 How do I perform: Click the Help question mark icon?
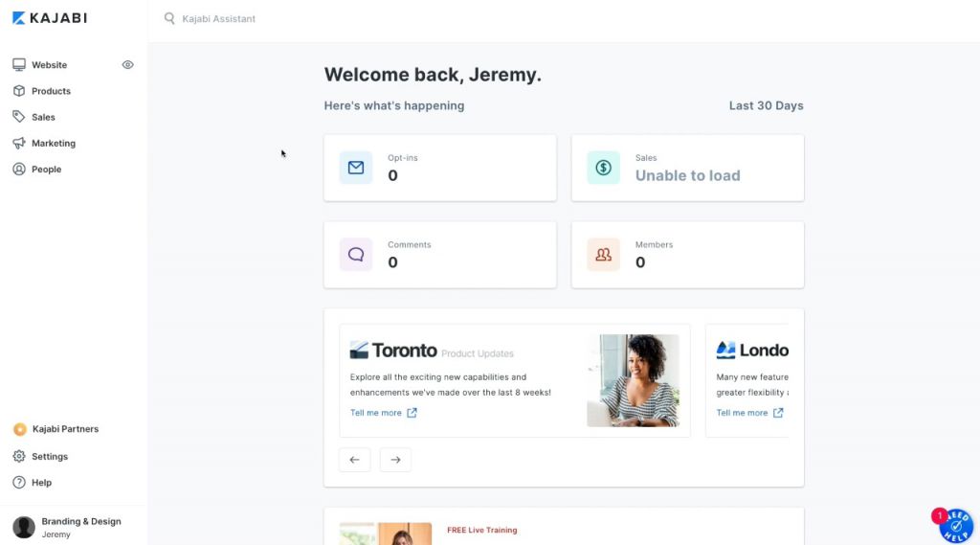pyautogui.click(x=19, y=483)
